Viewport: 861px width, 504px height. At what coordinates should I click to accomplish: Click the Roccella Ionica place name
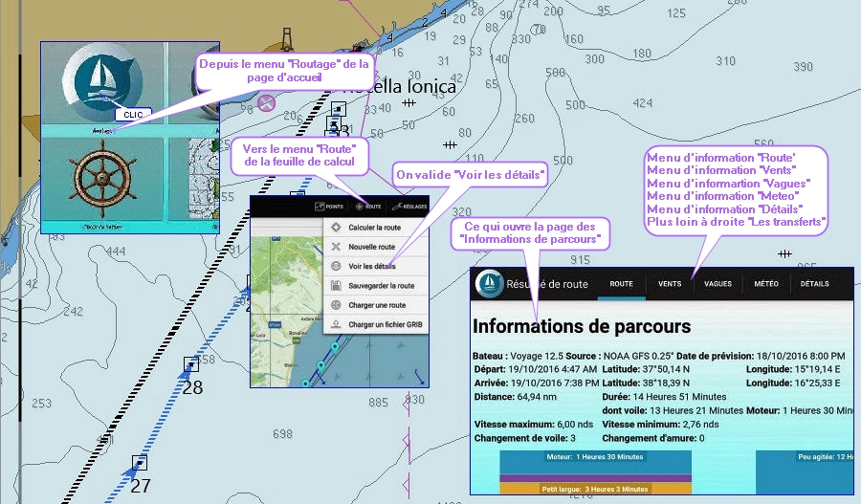[399, 87]
